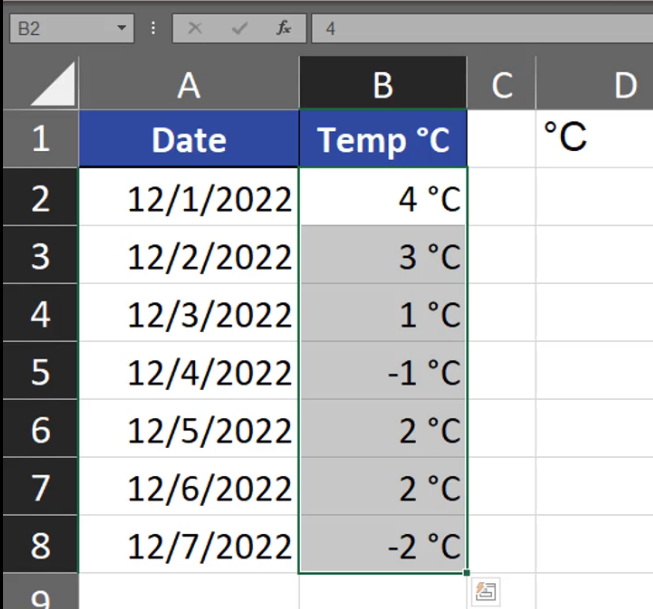
Task: Open the Quick Analysis icon below selection
Action: (x=485, y=591)
